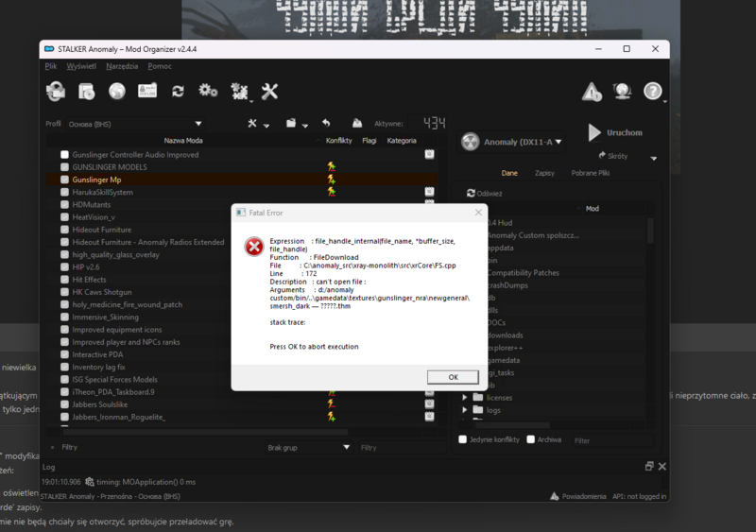Open the Narzędzia menu
The image size is (756, 532).
pos(122,66)
